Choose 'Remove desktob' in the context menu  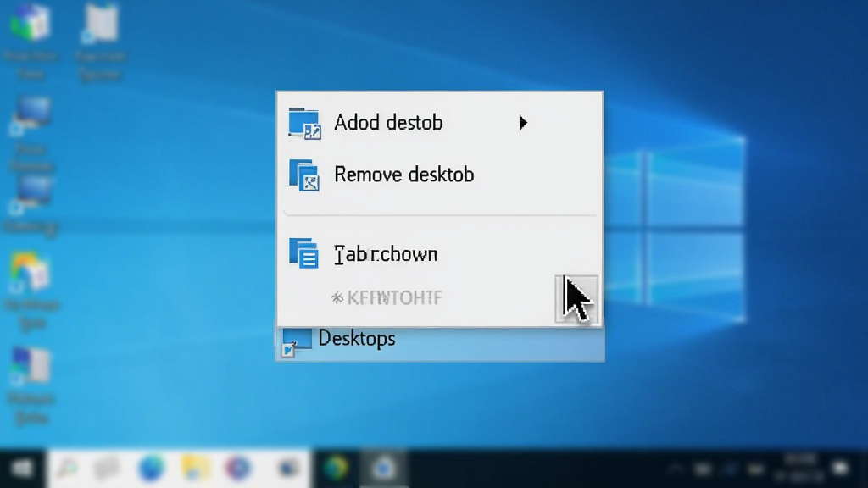[440, 175]
